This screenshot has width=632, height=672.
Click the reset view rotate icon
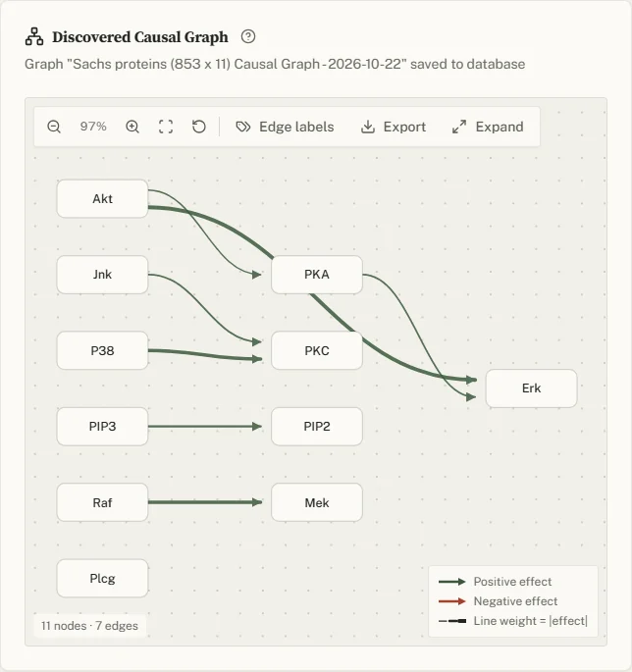click(198, 127)
